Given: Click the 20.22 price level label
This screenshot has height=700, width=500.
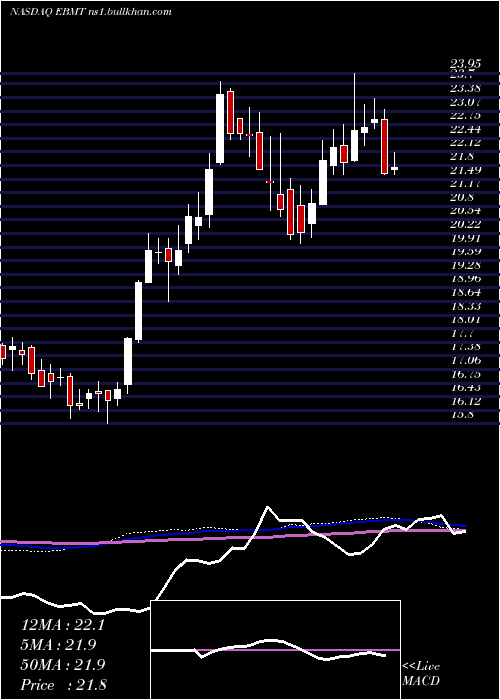Looking at the screenshot, I should point(468,225).
